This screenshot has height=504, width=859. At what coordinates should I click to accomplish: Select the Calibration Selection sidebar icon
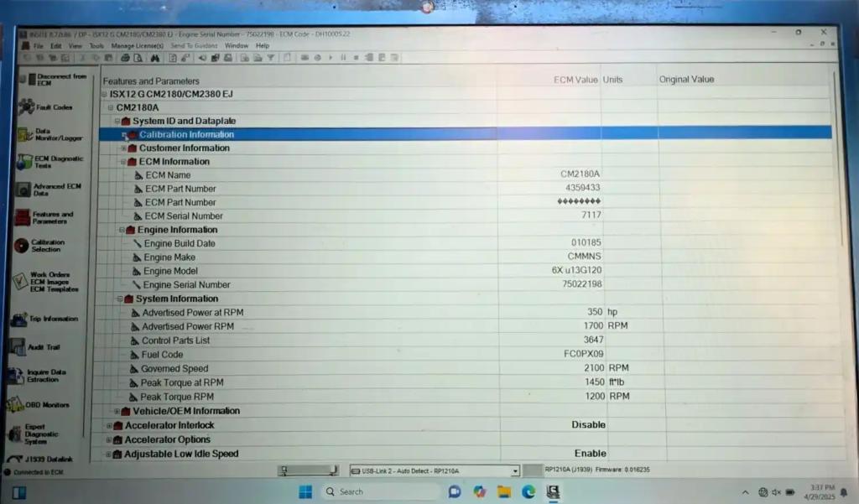(x=23, y=245)
